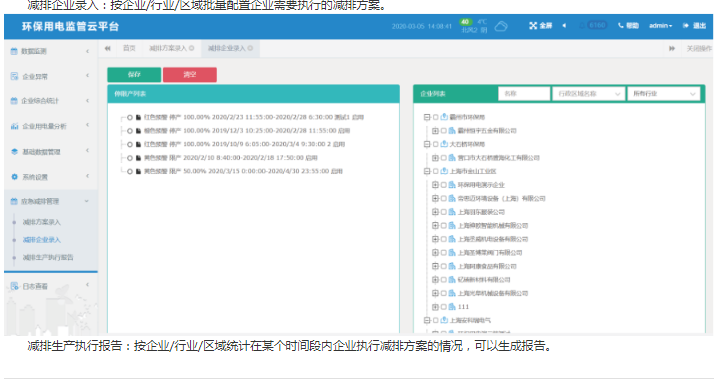Expand the 数据监测 menu chevron
Screen dimensions: 714x381
point(87,51)
